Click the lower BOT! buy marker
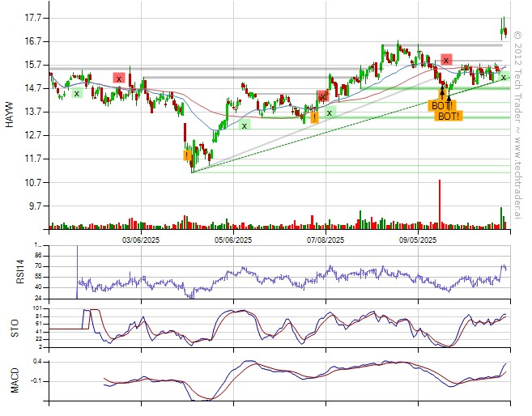Image resolution: width=532 pixels, height=416 pixels. (449, 116)
